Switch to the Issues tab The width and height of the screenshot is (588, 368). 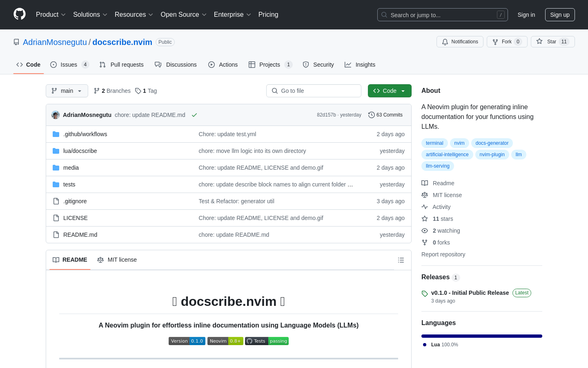69,65
